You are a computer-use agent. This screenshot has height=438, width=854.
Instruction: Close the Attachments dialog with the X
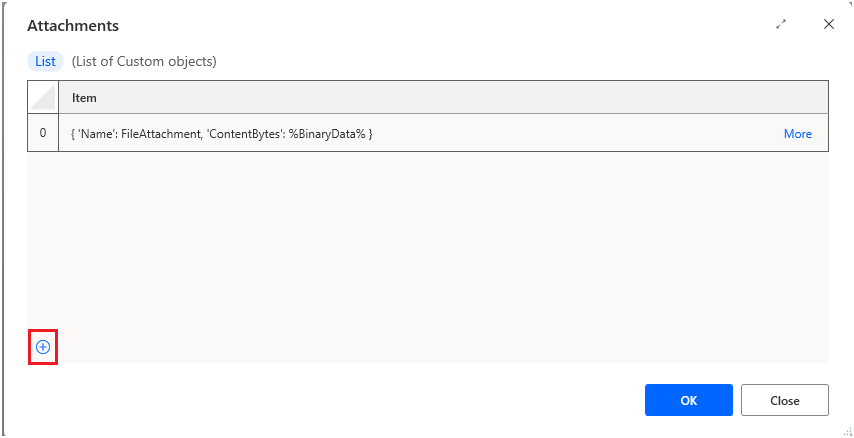point(828,25)
